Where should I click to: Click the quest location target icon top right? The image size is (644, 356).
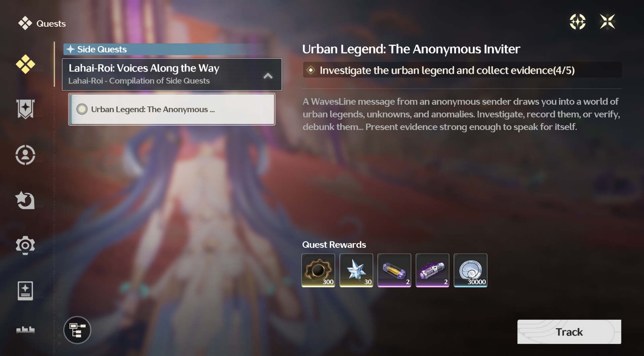(578, 22)
